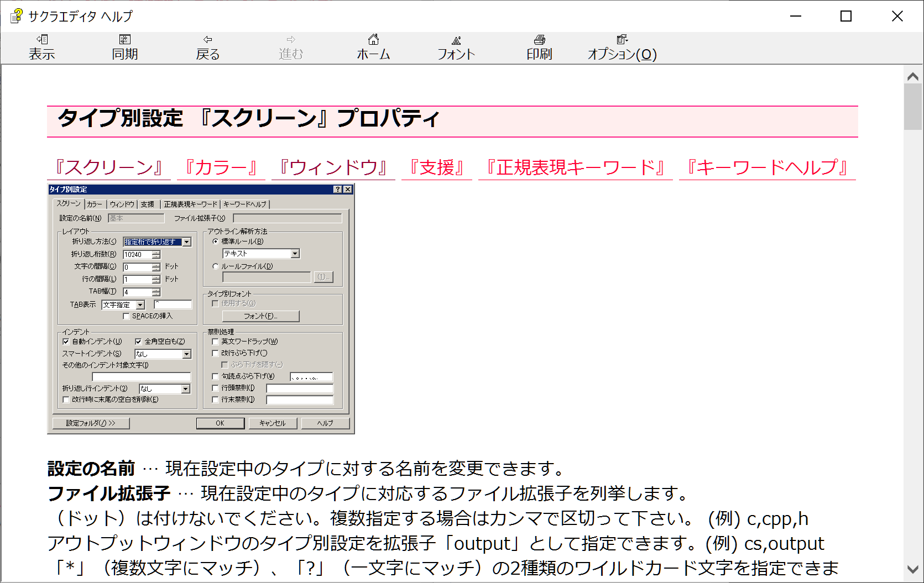Click the ファイル拡張子(X) input field

[288, 218]
